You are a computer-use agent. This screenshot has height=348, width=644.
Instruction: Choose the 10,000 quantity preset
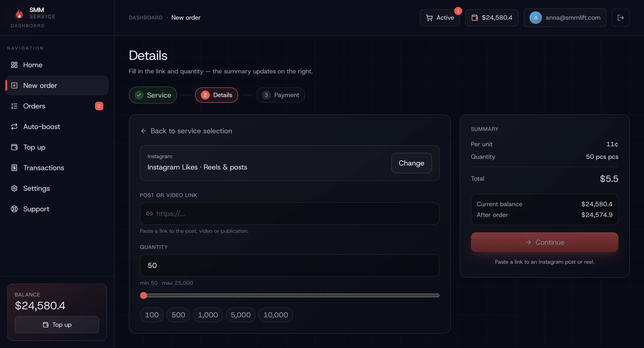point(275,315)
